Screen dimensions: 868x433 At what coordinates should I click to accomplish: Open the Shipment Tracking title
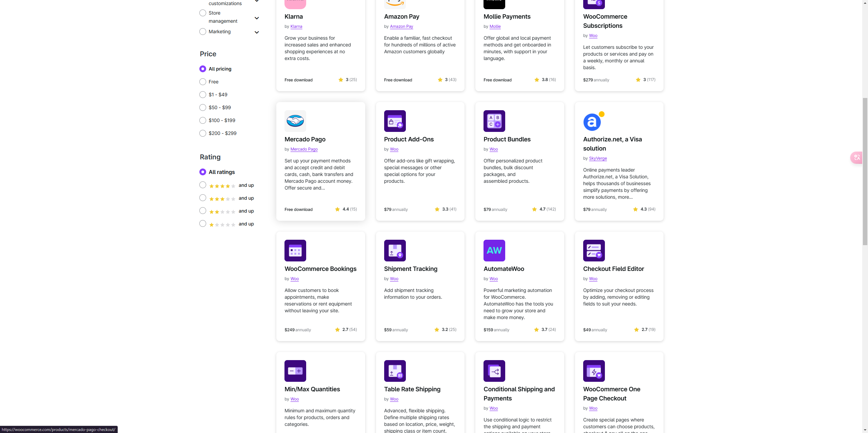tap(411, 269)
